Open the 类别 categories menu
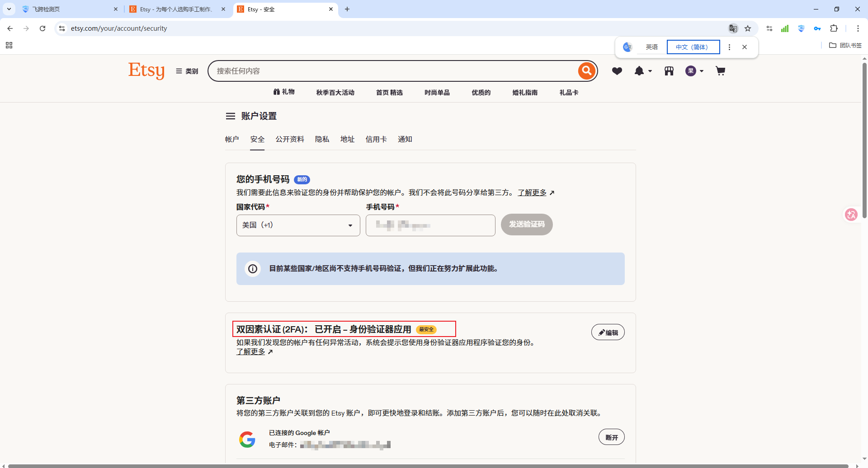The image size is (868, 468). tap(187, 71)
